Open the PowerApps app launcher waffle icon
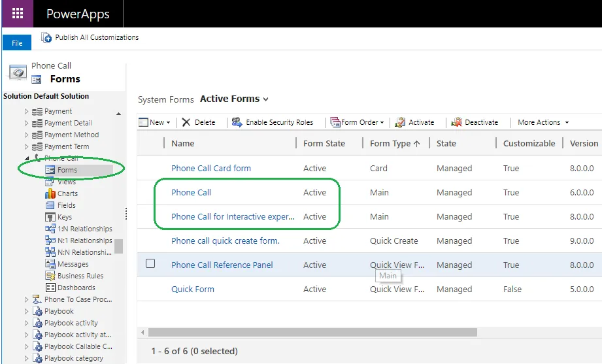Screen dimensions: 602x364 coord(18,14)
